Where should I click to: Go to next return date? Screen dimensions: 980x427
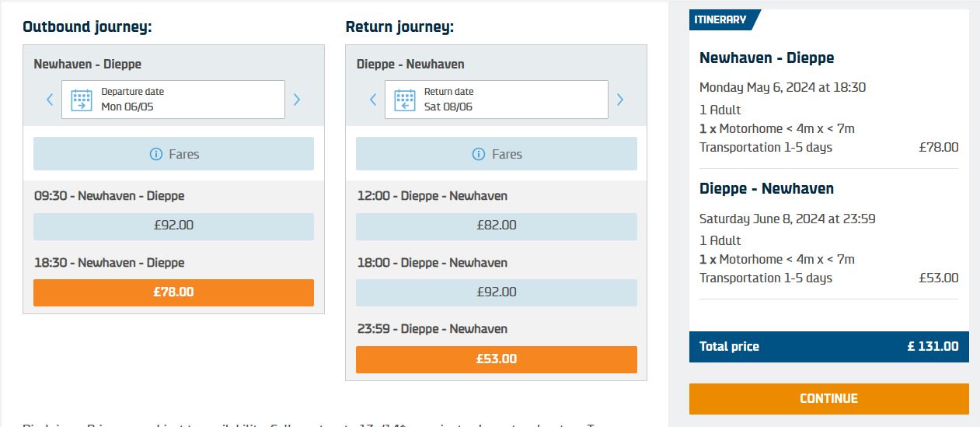[620, 100]
